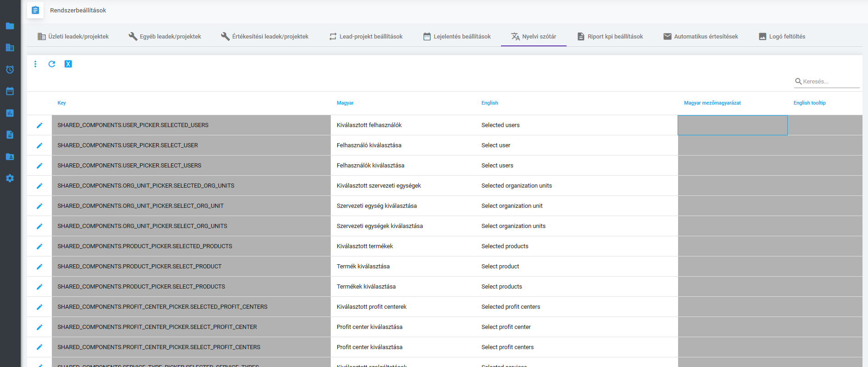Open Automatikus értesítések tab
Viewport: 868px width, 367px height.
(x=701, y=36)
